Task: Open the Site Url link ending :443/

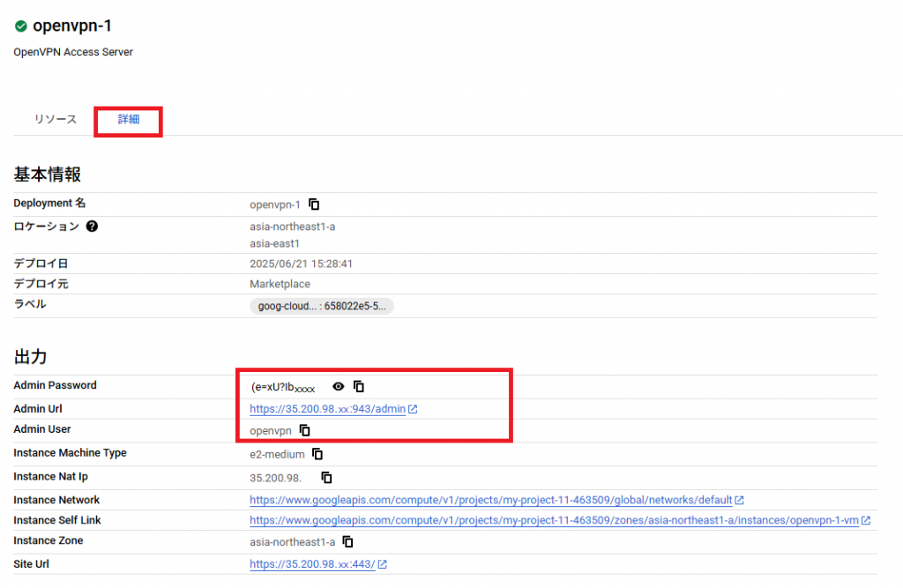Action: (312, 564)
